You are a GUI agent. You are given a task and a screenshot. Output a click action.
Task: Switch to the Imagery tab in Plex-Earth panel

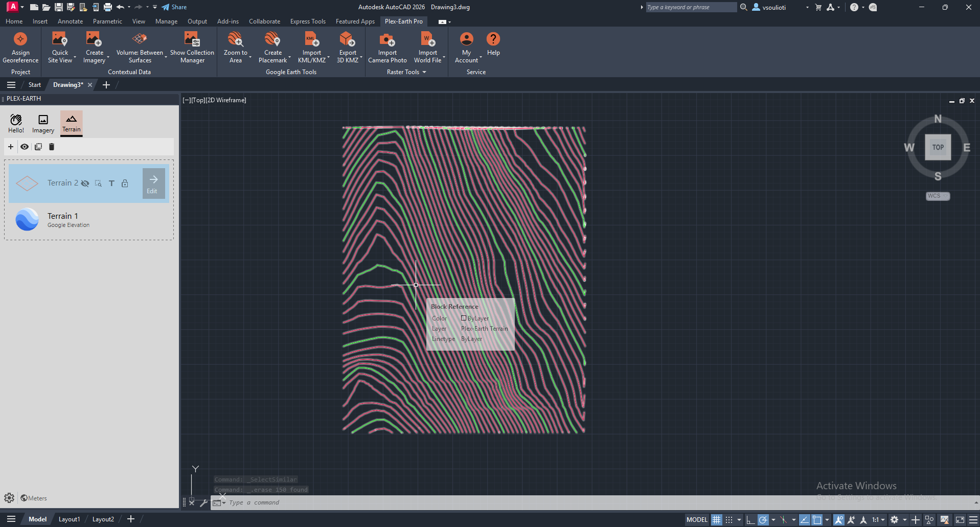(x=43, y=124)
